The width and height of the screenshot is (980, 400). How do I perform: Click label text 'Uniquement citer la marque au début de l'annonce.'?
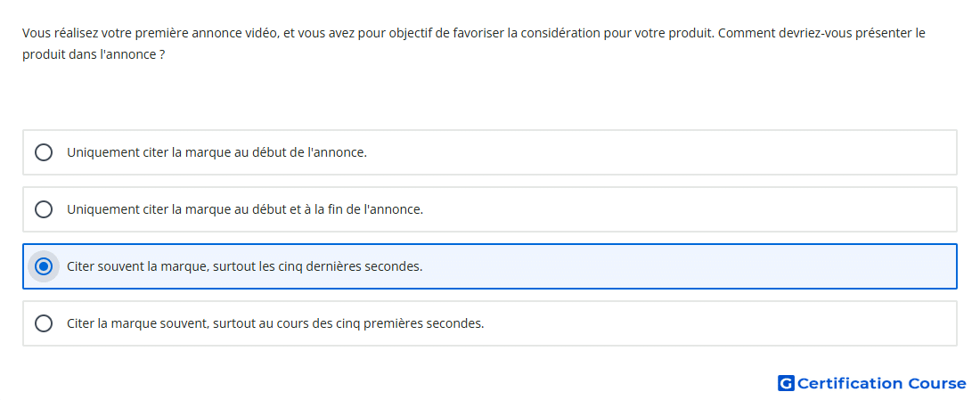pyautogui.click(x=216, y=152)
